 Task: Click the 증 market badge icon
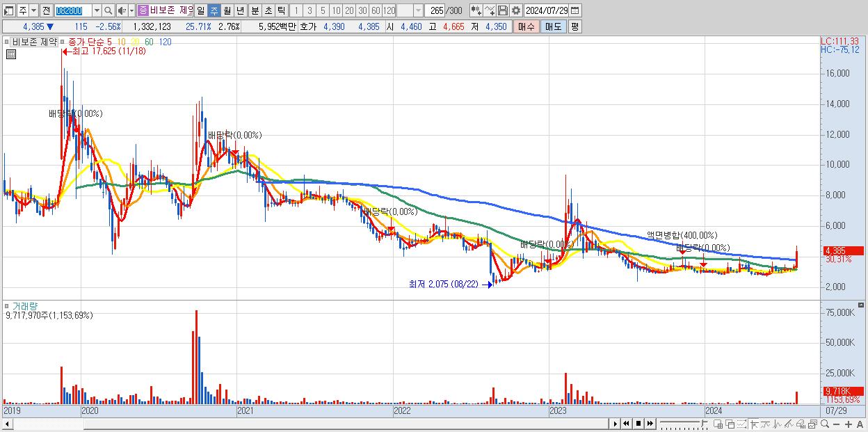click(143, 10)
